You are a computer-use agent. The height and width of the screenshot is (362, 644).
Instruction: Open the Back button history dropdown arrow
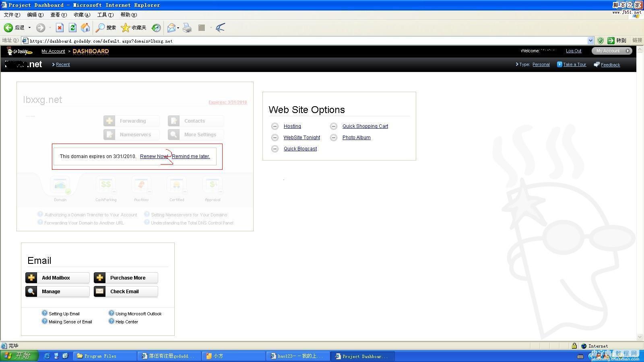[29, 27]
